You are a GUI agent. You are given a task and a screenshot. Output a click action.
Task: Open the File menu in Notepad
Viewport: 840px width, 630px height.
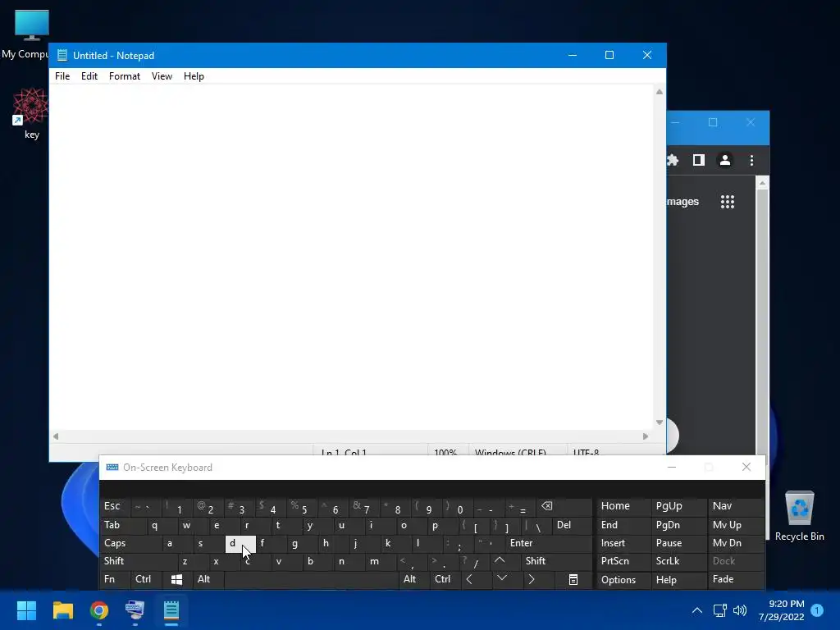[62, 76]
